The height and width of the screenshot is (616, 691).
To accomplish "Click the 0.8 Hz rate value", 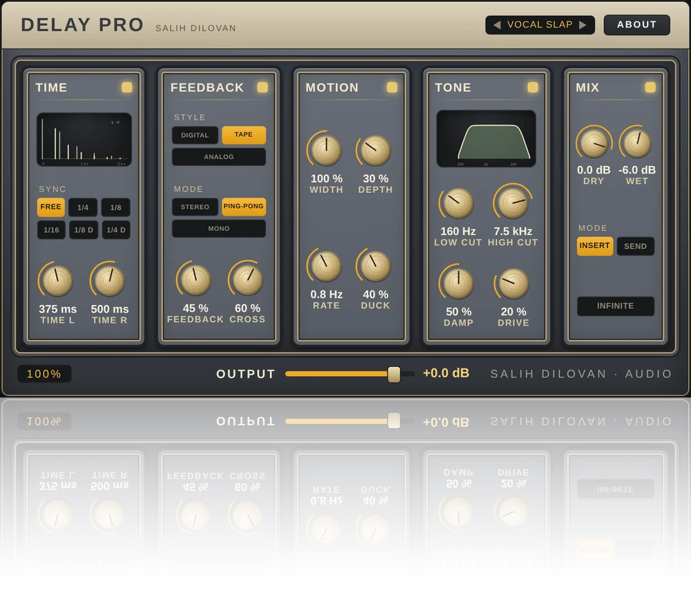I will pos(326,294).
